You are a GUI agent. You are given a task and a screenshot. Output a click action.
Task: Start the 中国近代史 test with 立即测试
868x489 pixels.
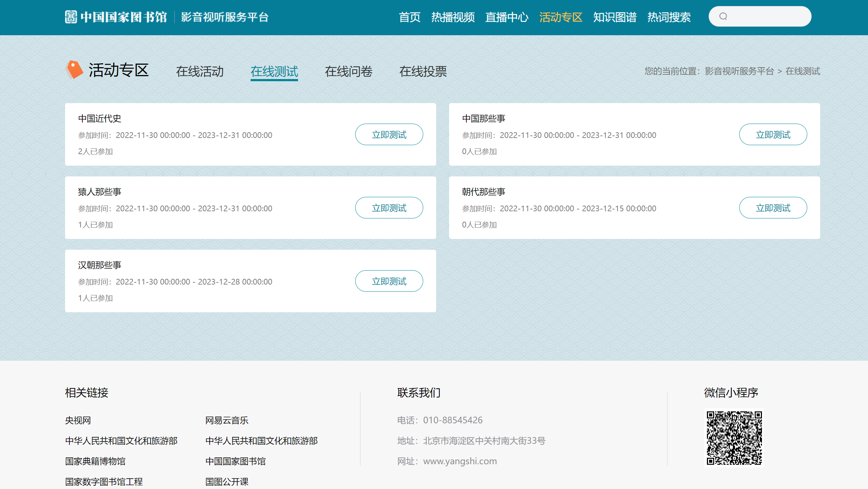[x=389, y=134]
